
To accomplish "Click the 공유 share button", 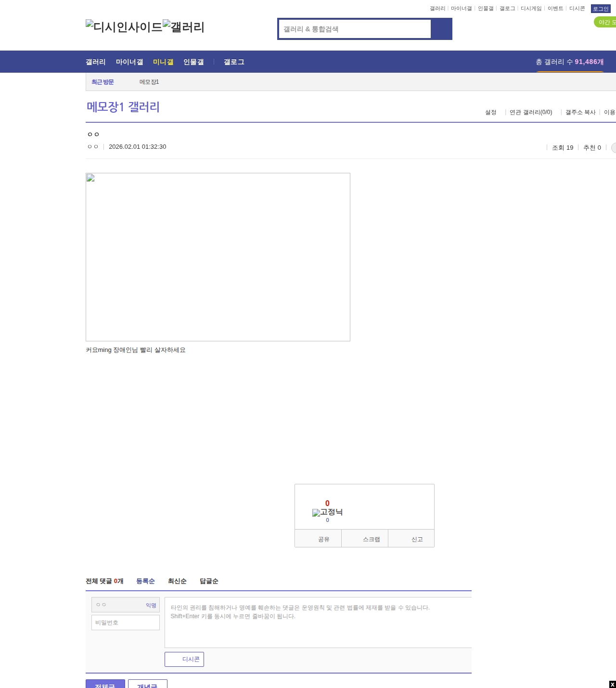I will [x=318, y=539].
